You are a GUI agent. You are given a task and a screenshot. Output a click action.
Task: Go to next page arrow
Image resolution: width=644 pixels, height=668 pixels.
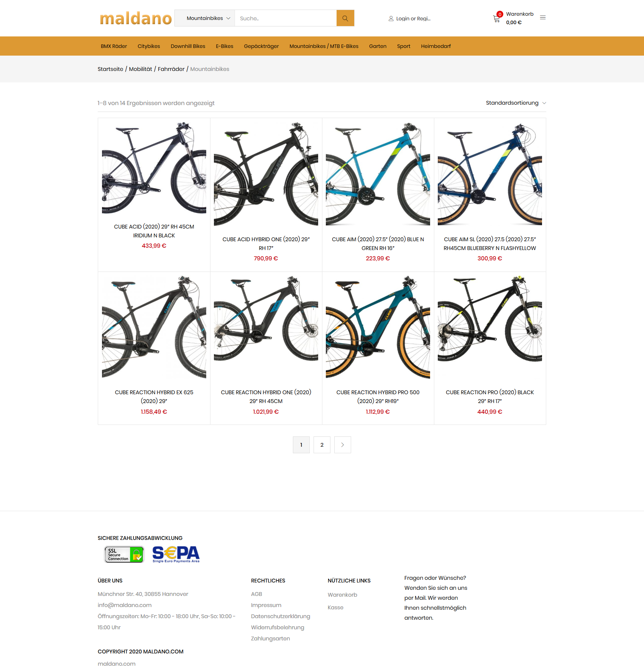pos(343,445)
